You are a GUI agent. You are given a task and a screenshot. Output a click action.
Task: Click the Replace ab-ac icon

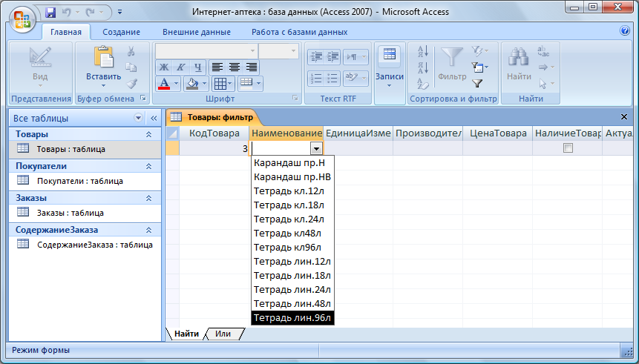[543, 51]
